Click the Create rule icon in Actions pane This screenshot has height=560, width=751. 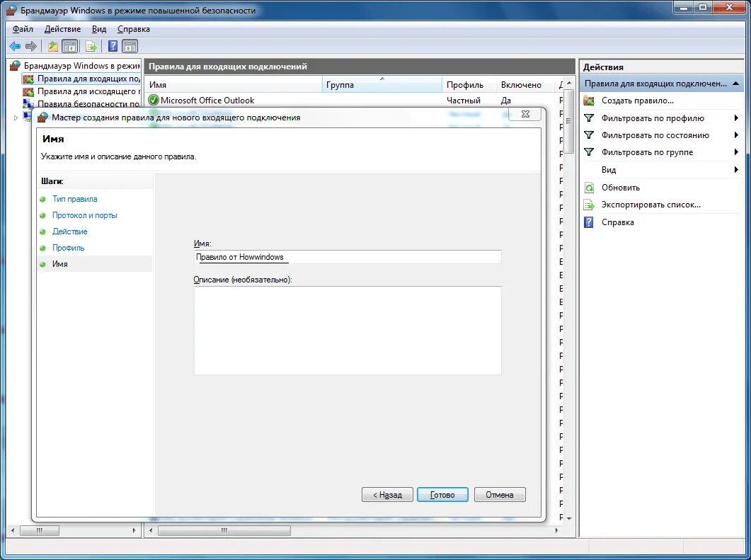click(589, 101)
